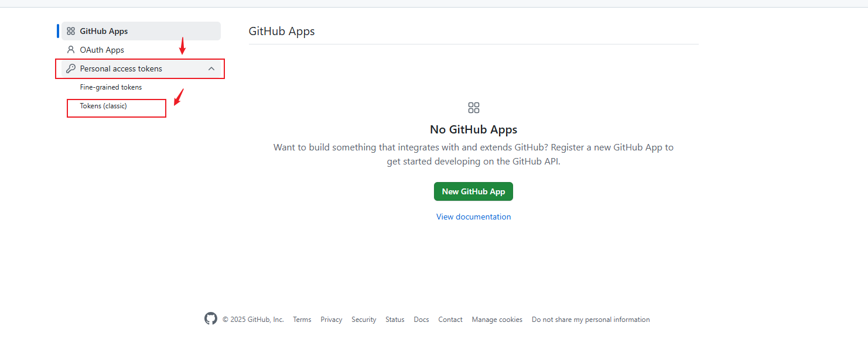The width and height of the screenshot is (868, 343).
Task: Click the OAuth Apps person icon
Action: tap(71, 50)
